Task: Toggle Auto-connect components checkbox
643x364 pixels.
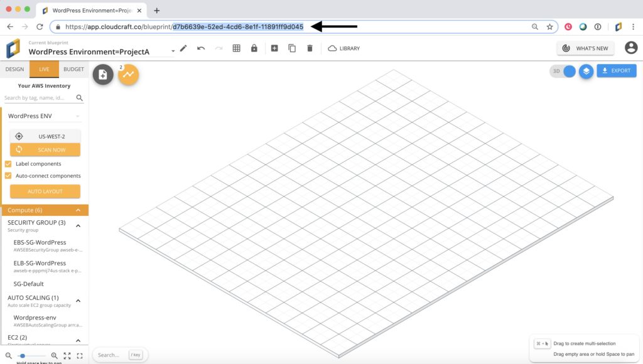Action: coord(8,176)
